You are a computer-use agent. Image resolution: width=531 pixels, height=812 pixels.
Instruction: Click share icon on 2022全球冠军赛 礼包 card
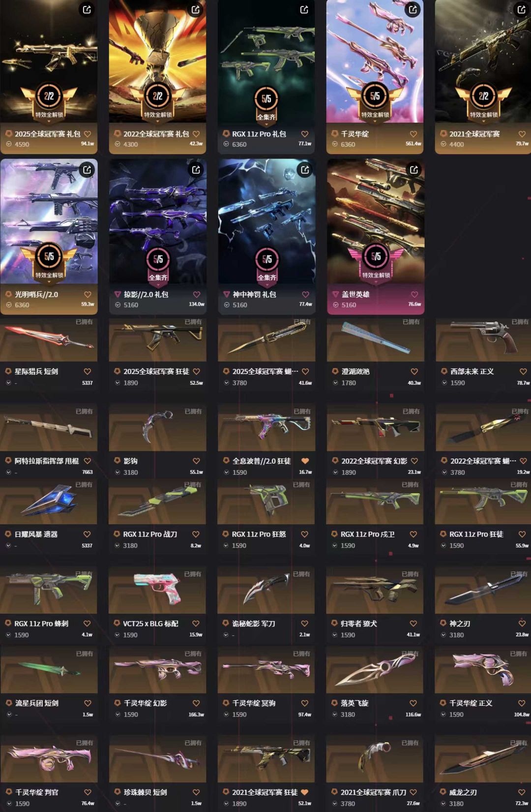click(x=196, y=9)
